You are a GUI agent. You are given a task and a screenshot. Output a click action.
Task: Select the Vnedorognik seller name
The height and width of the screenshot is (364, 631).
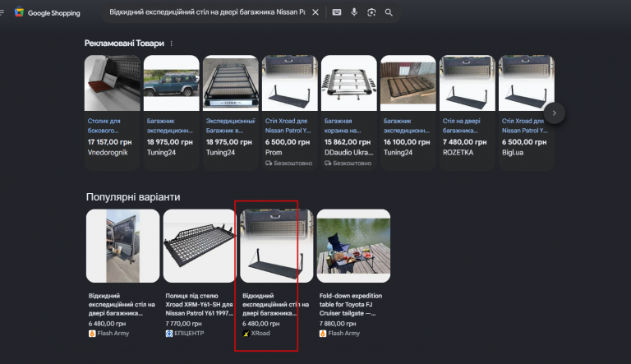108,153
